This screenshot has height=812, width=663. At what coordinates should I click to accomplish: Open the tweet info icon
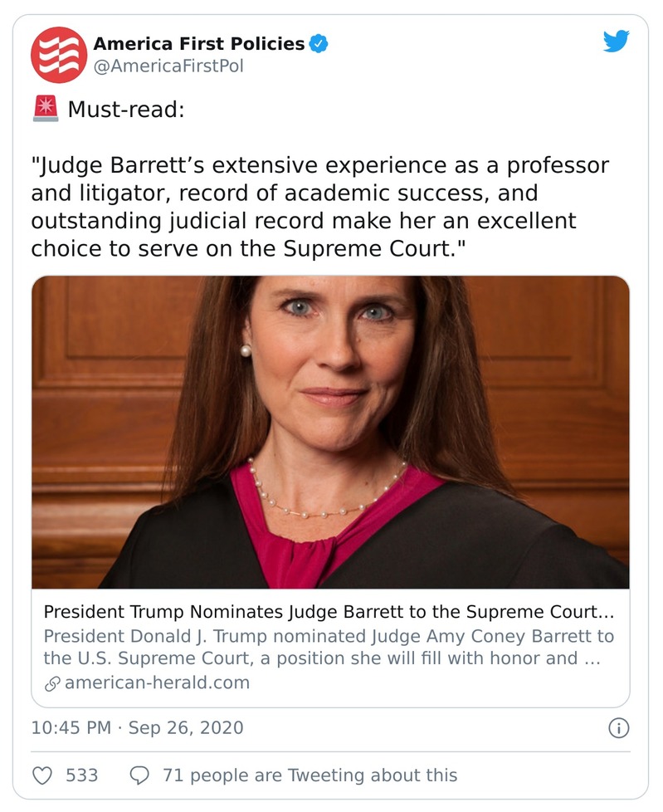(x=618, y=728)
